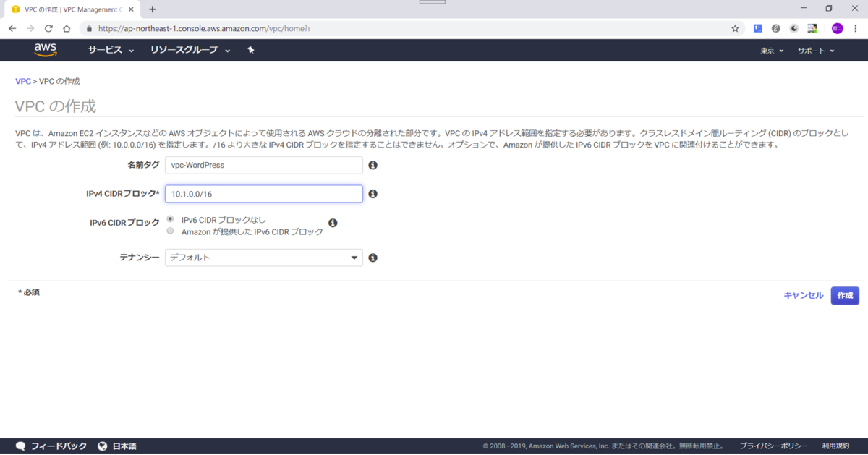Click inside the IPv4 CIDR input field

coord(263,193)
